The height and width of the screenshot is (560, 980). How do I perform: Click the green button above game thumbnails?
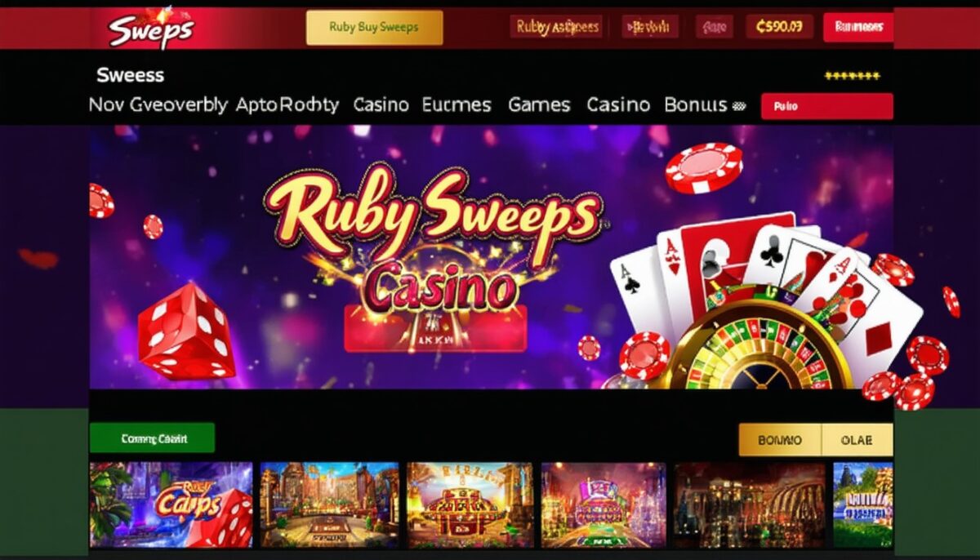coord(152,438)
